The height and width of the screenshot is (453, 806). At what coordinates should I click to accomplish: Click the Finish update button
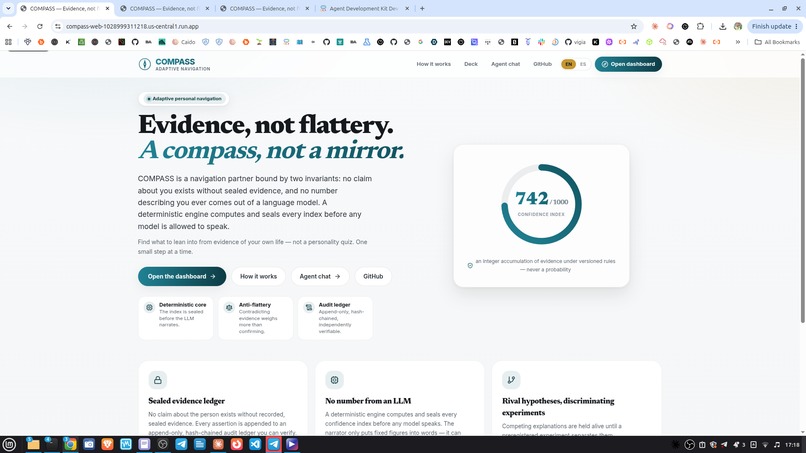(774, 26)
